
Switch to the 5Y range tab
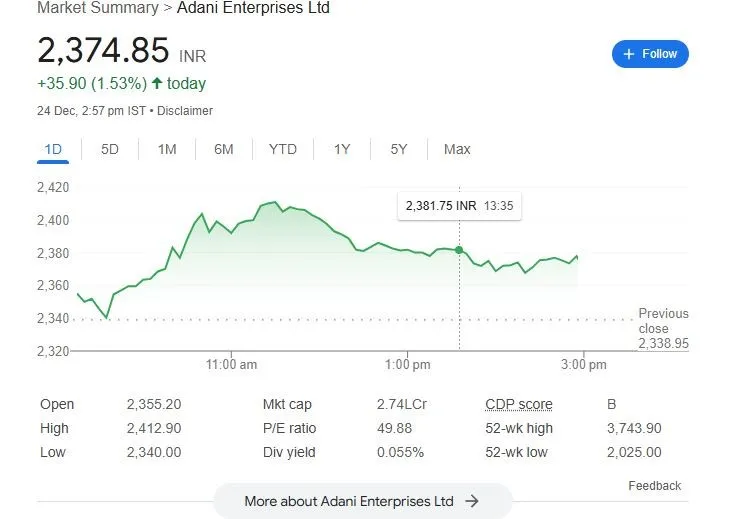click(x=399, y=149)
